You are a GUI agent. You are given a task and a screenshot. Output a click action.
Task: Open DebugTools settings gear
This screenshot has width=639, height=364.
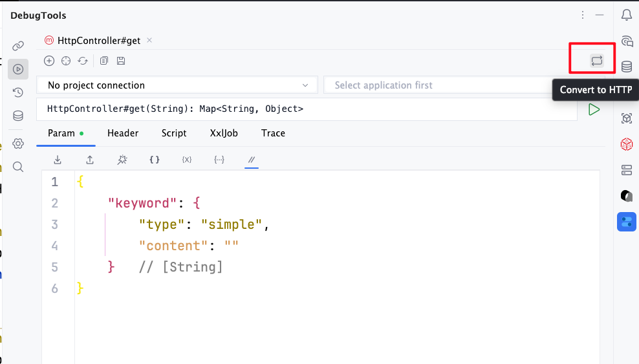tap(18, 144)
